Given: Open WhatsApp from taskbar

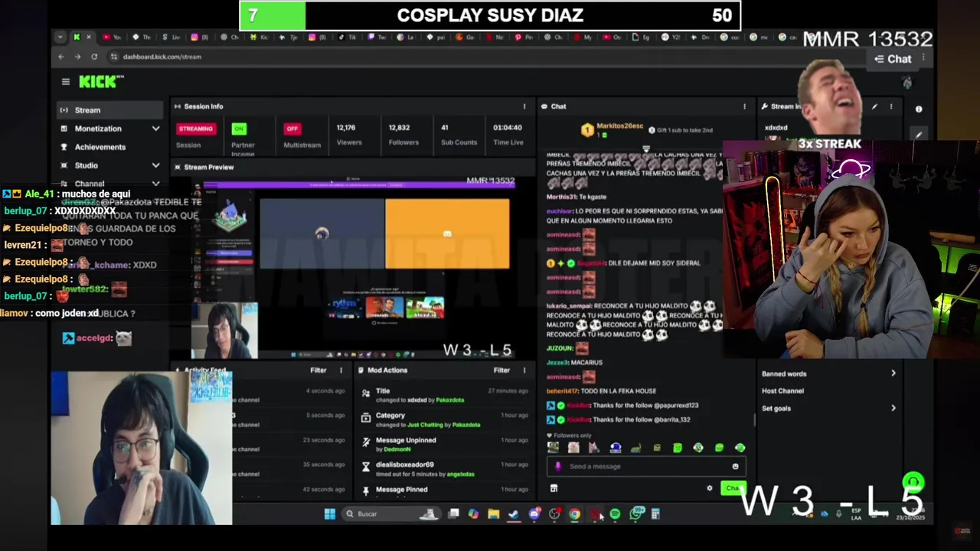Looking at the screenshot, I should click(635, 514).
